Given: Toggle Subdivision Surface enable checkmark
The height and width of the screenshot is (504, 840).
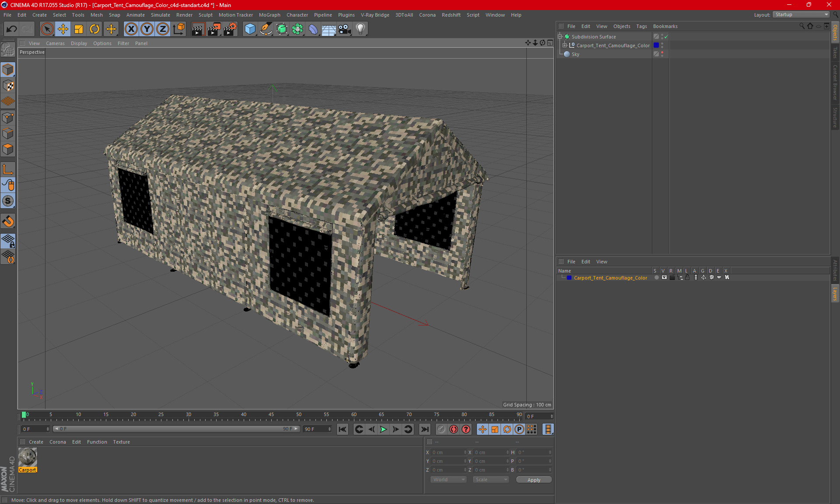Looking at the screenshot, I should 666,37.
